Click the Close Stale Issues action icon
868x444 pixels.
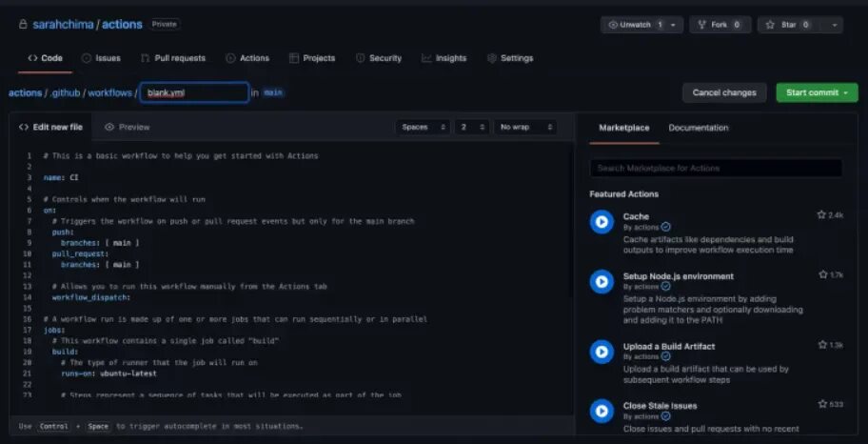602,411
